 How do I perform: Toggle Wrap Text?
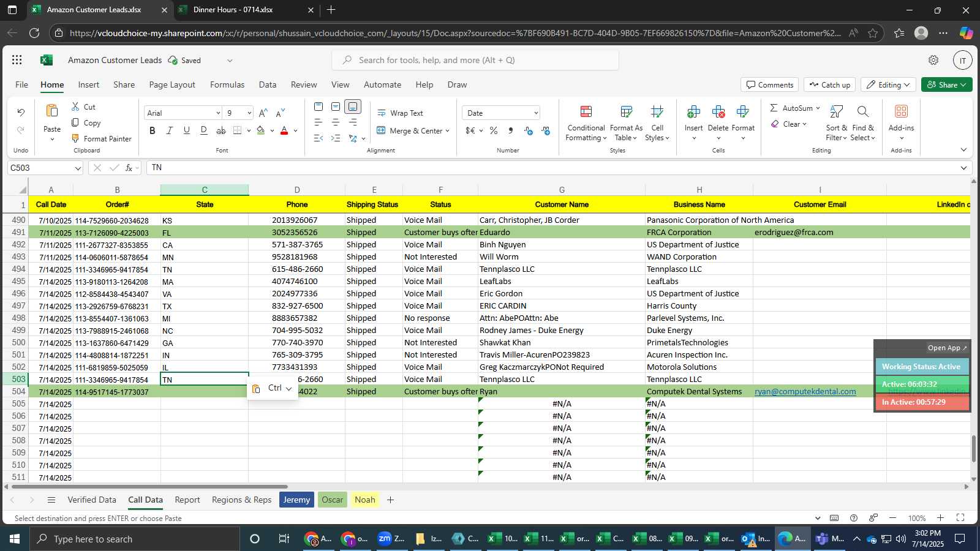(x=400, y=113)
